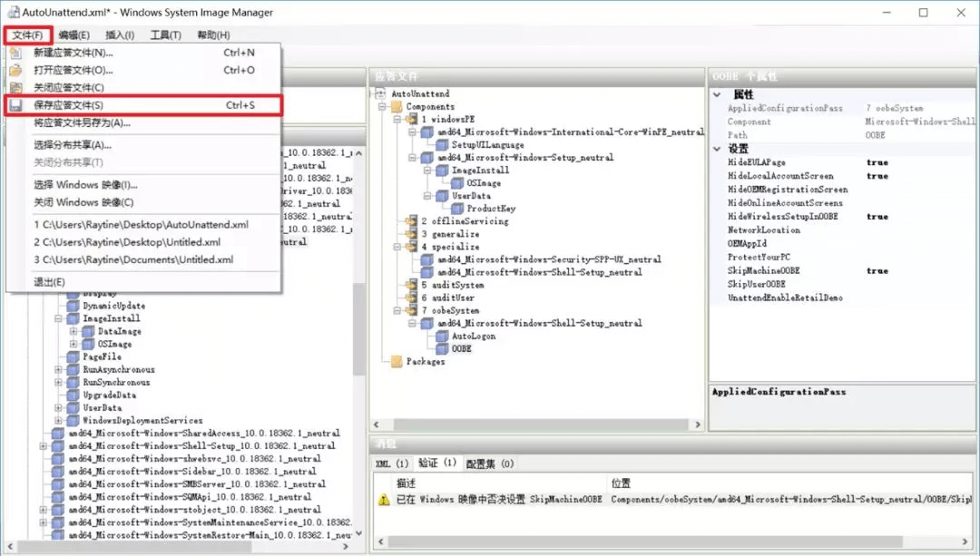Expand the DataImage node under ImageInstall
Viewport: 980px width, 556px height.
pos(73,332)
